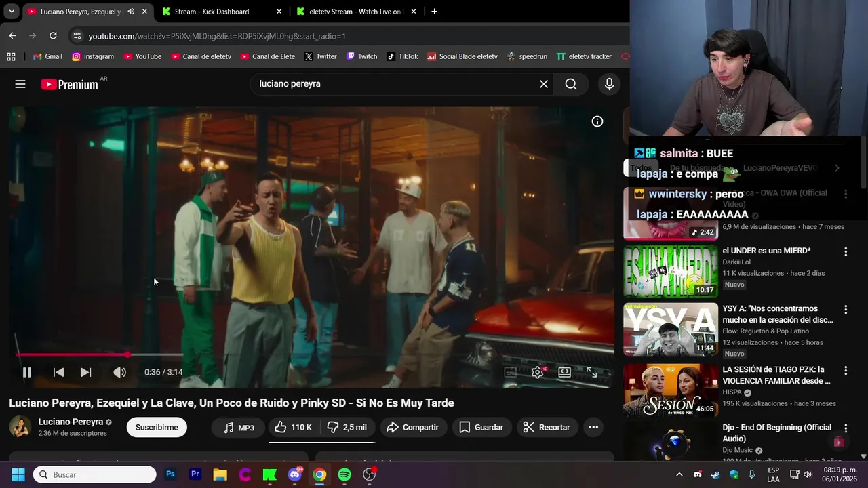Skip to the next video
Viewport: 868px width, 488px height.
[85, 372]
